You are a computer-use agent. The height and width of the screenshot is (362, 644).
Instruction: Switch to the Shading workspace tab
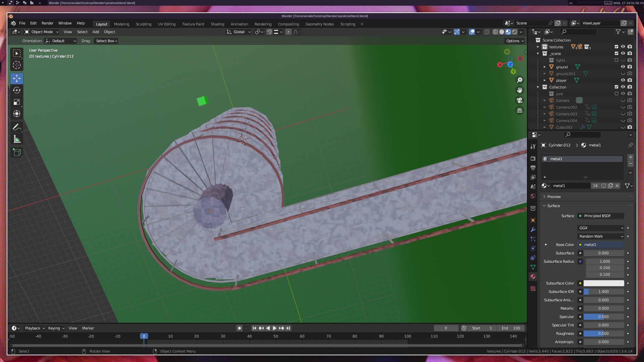217,24
